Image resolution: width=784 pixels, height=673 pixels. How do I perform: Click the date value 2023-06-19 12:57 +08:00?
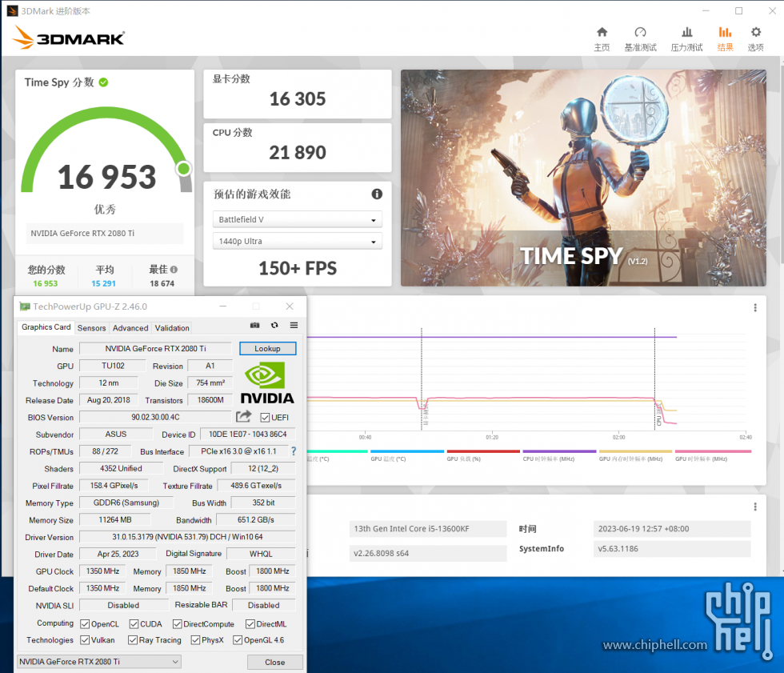pyautogui.click(x=643, y=528)
